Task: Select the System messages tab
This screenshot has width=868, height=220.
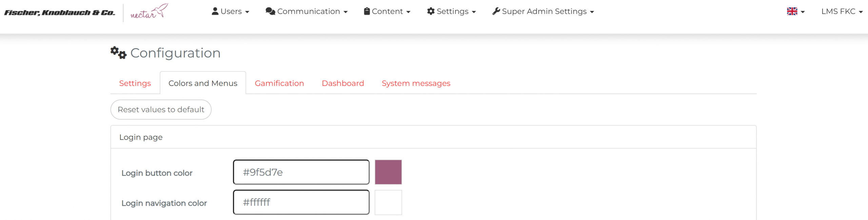Action: 416,83
